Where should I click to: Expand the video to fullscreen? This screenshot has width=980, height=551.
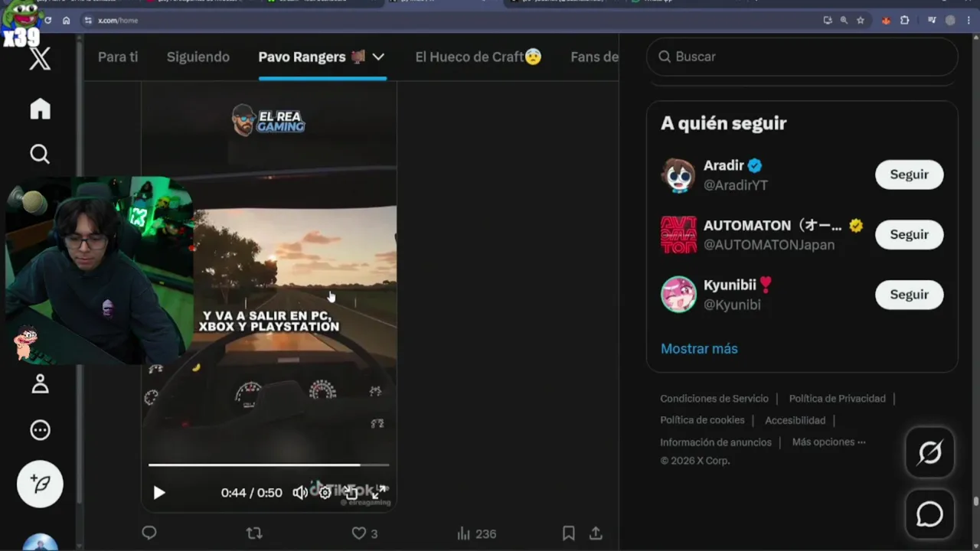379,493
